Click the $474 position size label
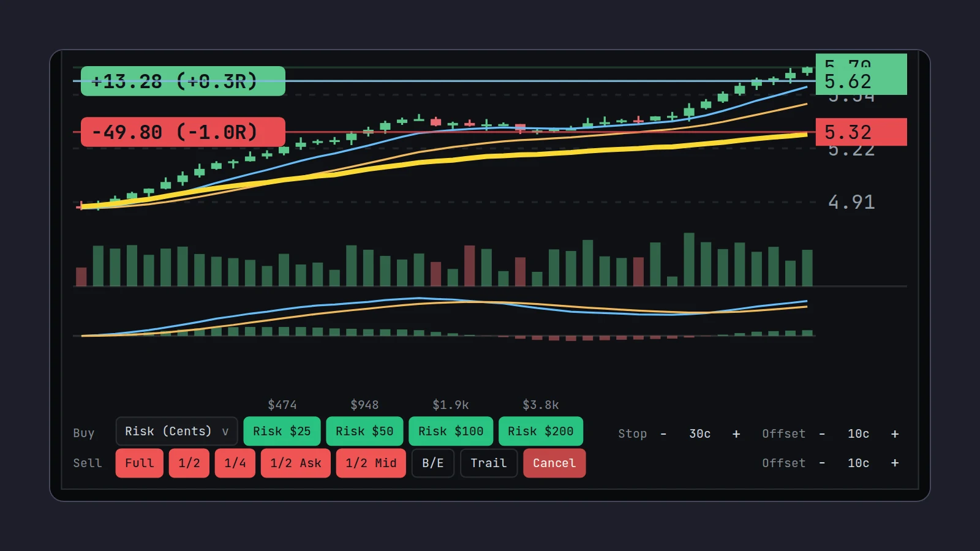The height and width of the screenshot is (551, 980). click(282, 405)
